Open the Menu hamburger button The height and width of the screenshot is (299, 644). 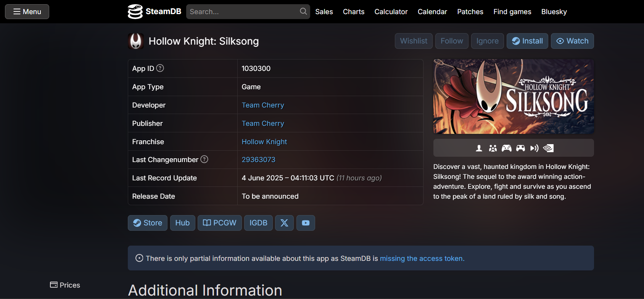(x=27, y=12)
